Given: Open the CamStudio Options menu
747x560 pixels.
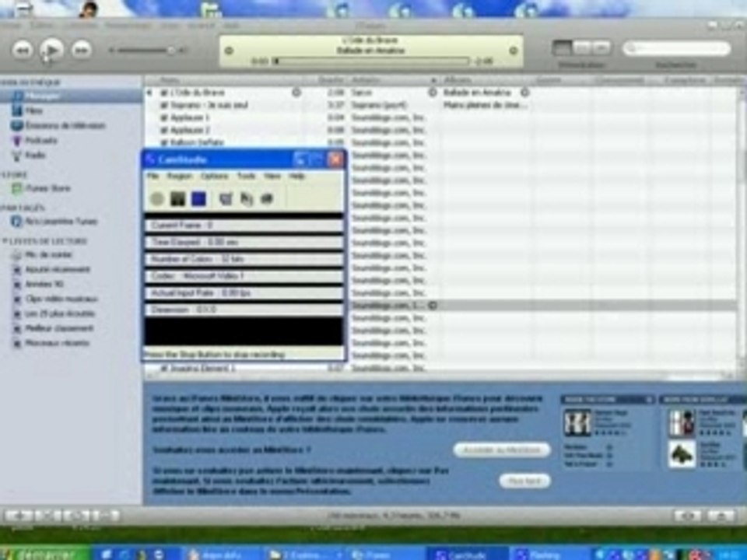Looking at the screenshot, I should pos(215,177).
